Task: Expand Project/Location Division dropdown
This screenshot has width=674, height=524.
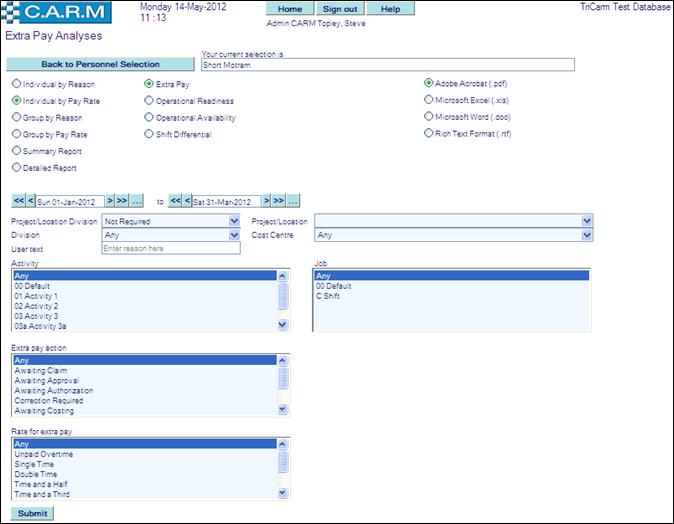Action: click(x=234, y=221)
